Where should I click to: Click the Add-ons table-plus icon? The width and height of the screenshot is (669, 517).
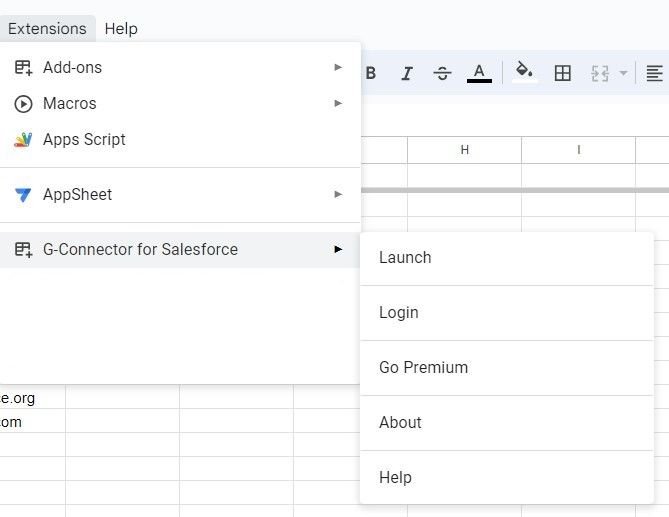[x=23, y=68]
